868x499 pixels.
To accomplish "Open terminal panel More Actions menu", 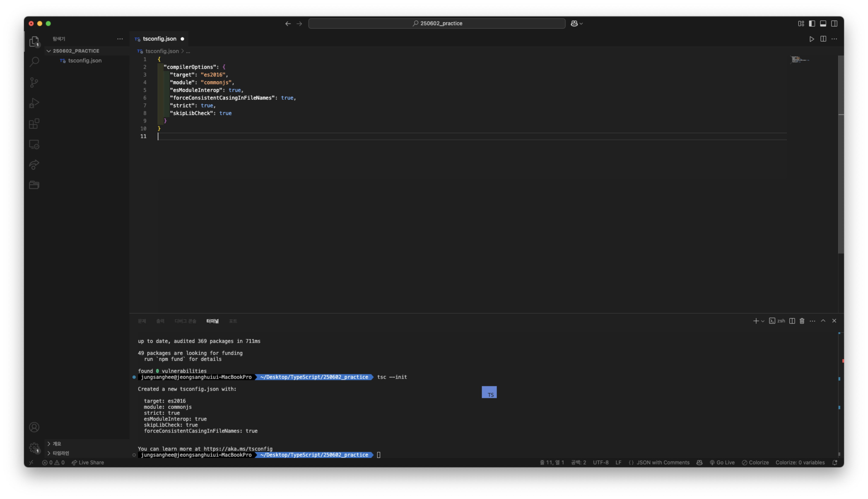I will tap(812, 321).
